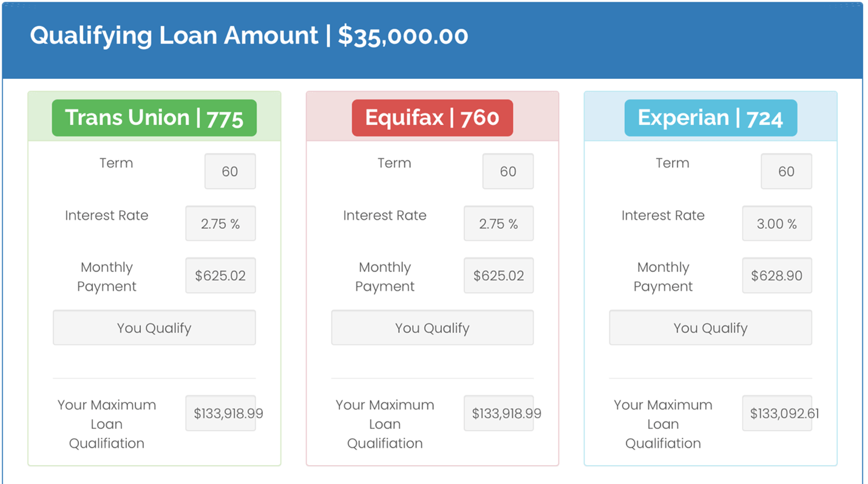The height and width of the screenshot is (484, 868).
Task: Select the $625.02 Monthly Payment field under Trans Union
Action: pyautogui.click(x=220, y=275)
